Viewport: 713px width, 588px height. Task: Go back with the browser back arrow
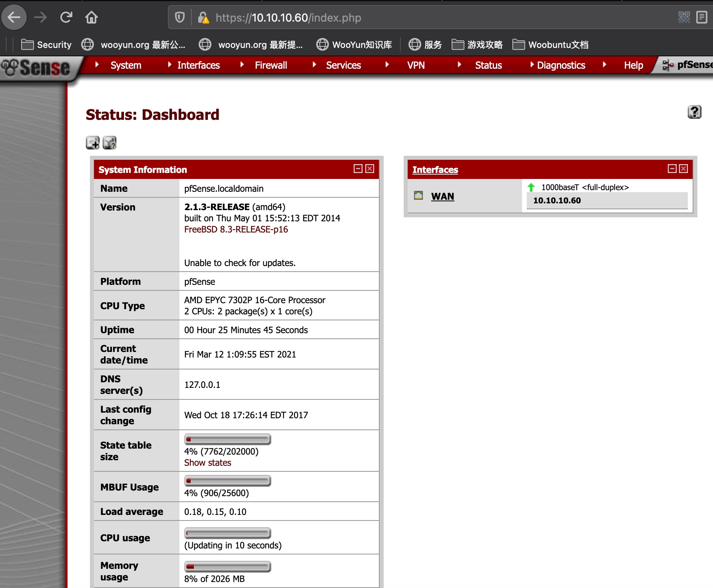click(14, 17)
